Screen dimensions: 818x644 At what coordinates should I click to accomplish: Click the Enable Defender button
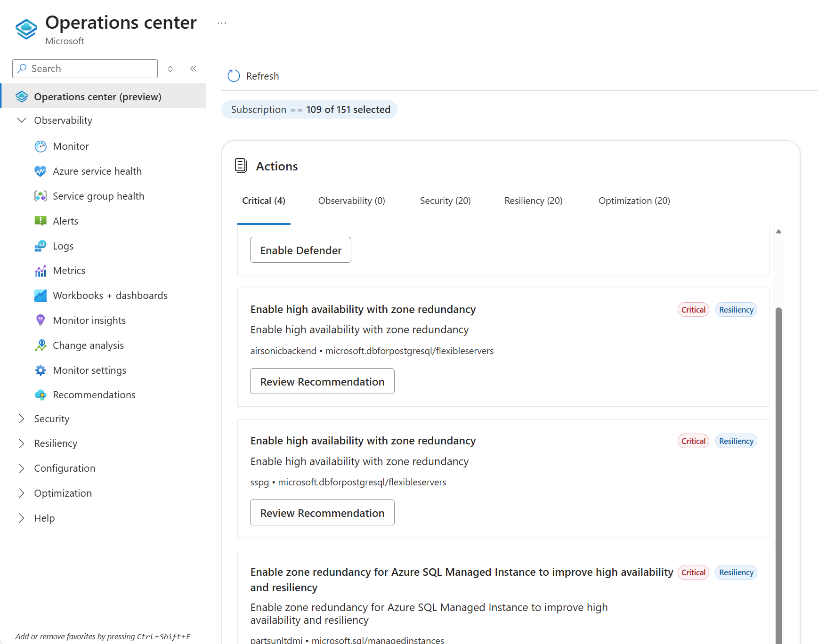click(x=300, y=250)
